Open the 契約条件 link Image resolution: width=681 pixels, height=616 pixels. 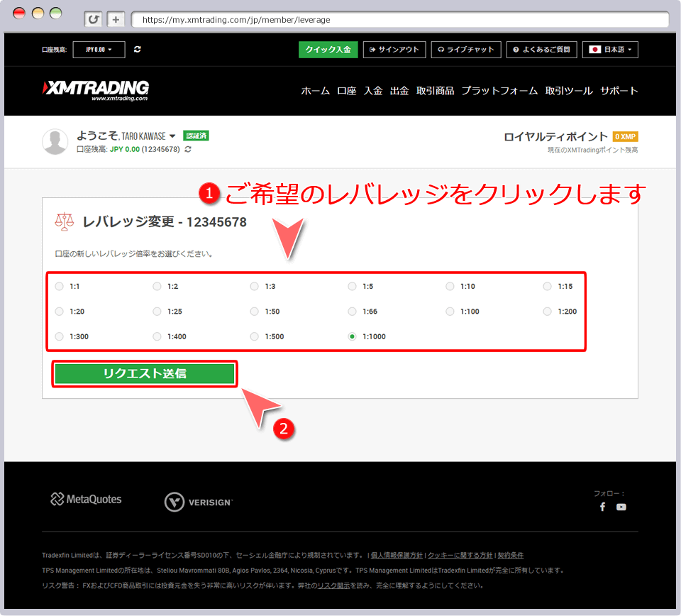(x=510, y=555)
